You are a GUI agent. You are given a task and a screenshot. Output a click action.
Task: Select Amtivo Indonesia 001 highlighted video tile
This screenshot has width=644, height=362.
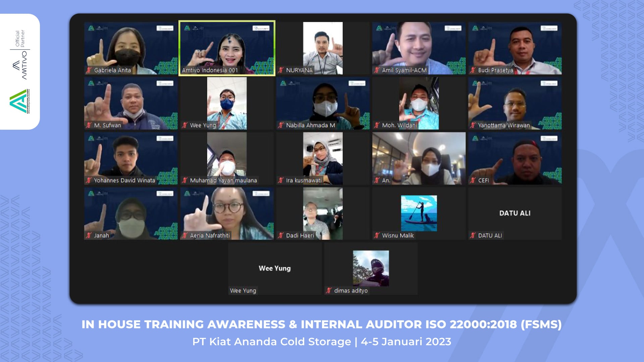(227, 48)
